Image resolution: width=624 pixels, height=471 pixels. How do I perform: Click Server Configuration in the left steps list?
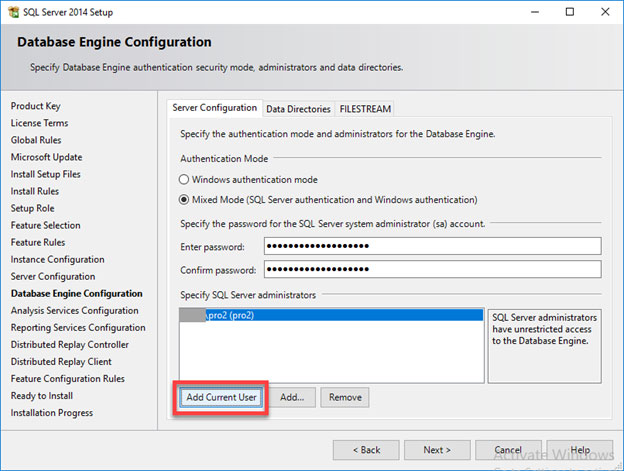click(53, 276)
